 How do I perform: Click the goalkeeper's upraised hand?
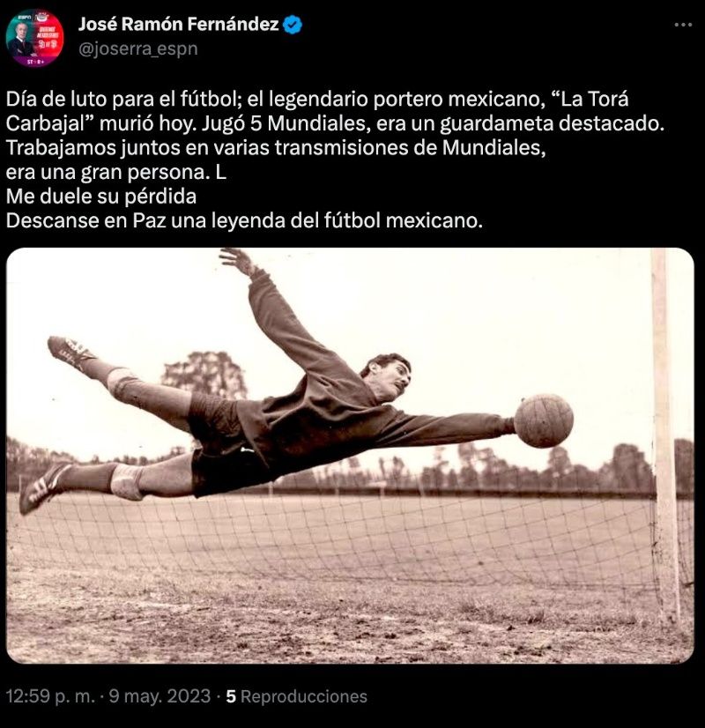[x=237, y=260]
